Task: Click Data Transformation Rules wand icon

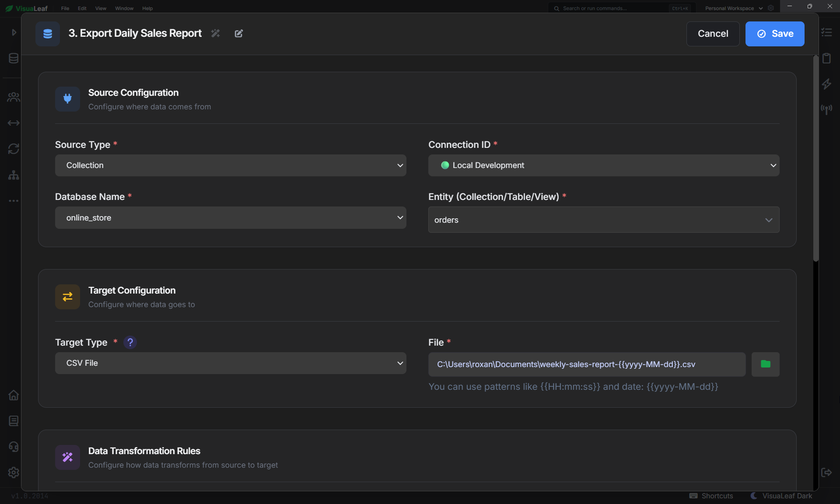Action: pyautogui.click(x=67, y=458)
